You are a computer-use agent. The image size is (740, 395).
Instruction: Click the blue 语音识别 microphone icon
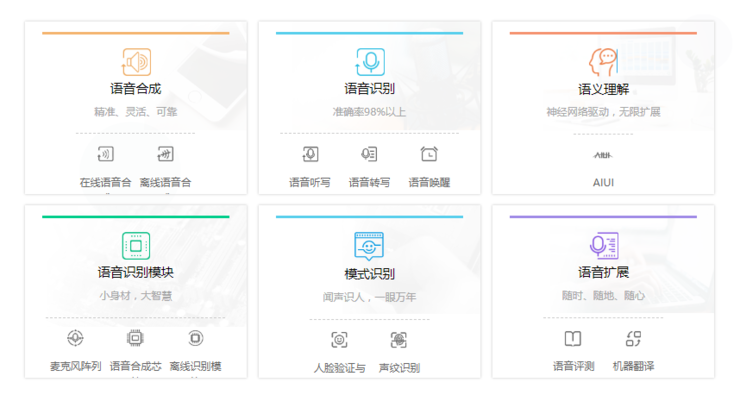click(x=370, y=62)
